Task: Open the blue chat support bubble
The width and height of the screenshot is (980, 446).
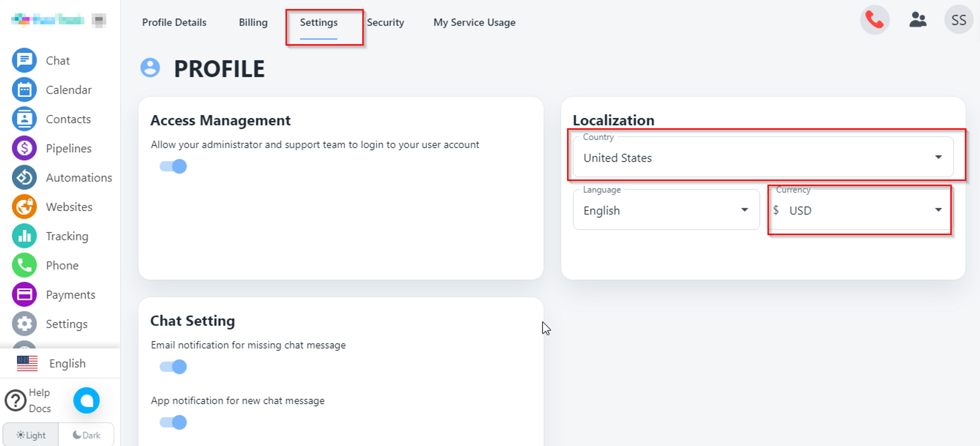Action: click(x=87, y=400)
